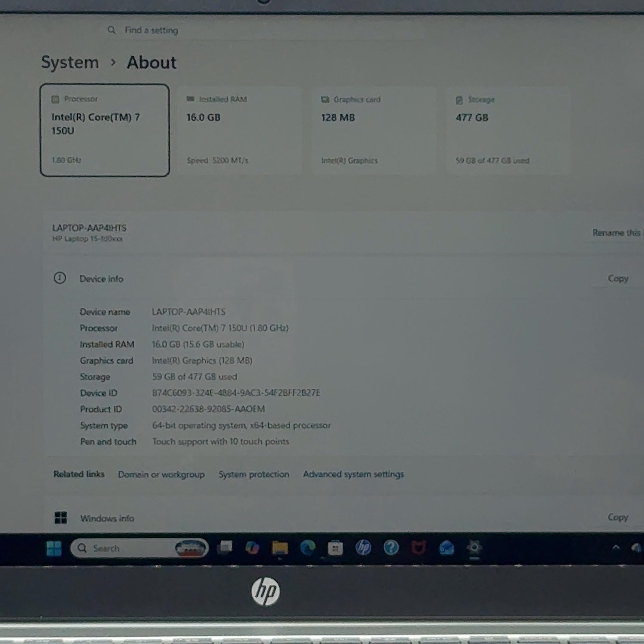The height and width of the screenshot is (644, 644).
Task: Click the Device ID value
Action: tap(236, 393)
